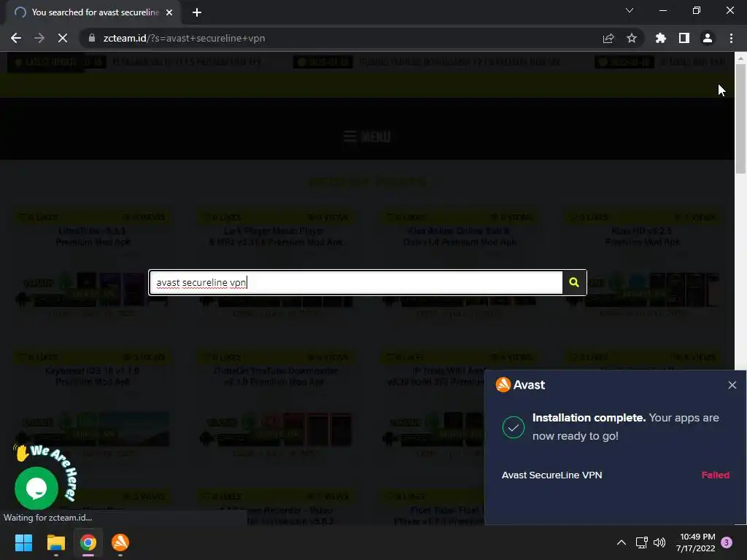747x560 pixels.
Task: Go back to the previous page
Action: pos(16,38)
